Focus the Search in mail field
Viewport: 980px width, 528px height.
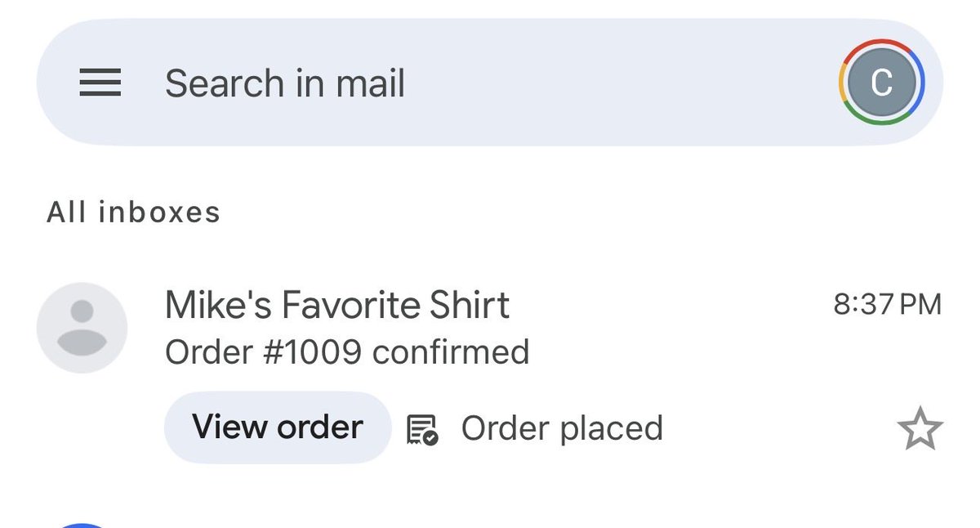pos(490,83)
